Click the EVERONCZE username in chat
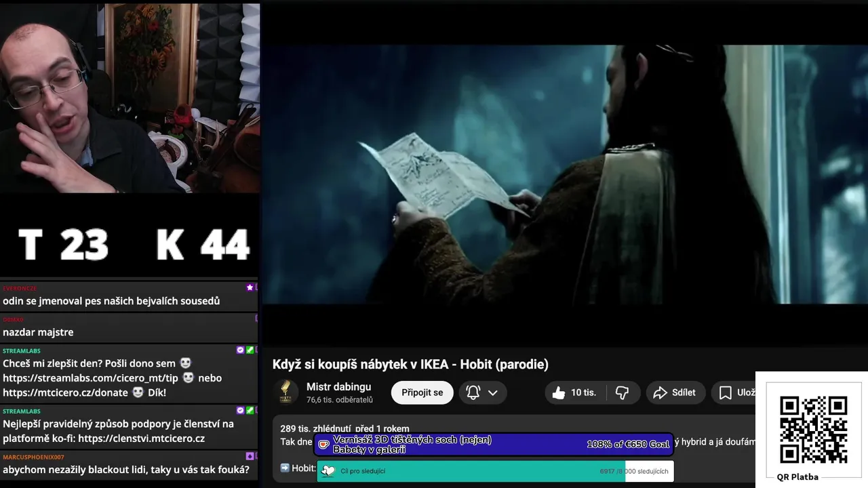Screen dimensions: 868x488 tap(20, 289)
